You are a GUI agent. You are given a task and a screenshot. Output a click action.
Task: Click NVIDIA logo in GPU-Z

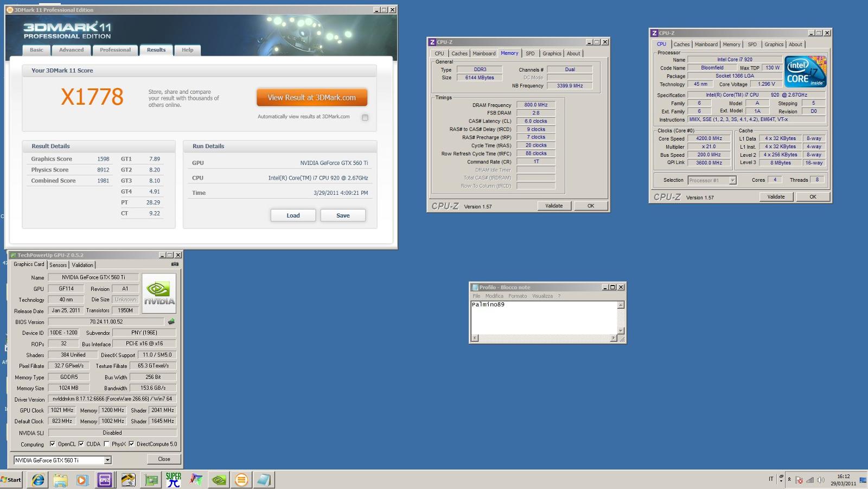pos(159,293)
